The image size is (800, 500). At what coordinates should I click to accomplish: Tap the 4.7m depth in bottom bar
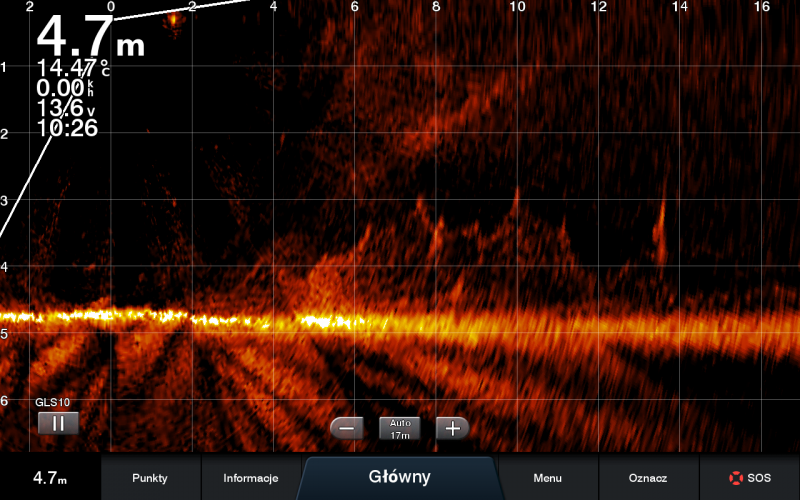coord(50,478)
